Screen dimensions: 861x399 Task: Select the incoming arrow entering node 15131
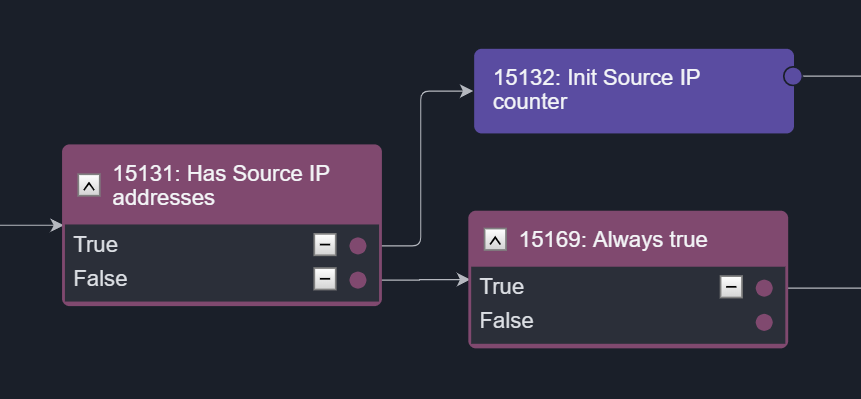point(31,225)
